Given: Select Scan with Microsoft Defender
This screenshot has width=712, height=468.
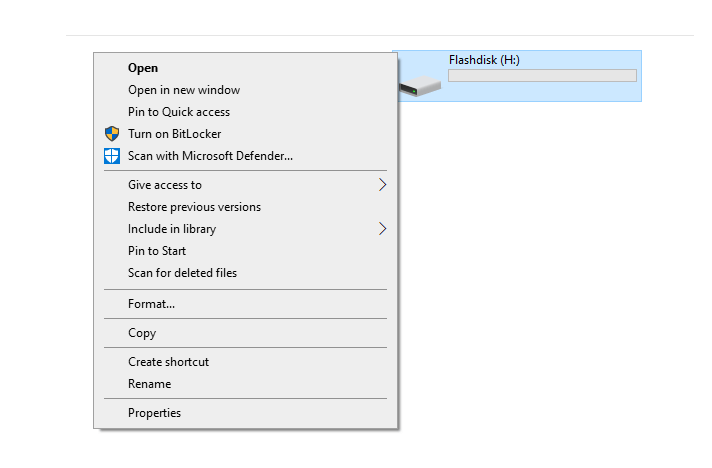Looking at the screenshot, I should click(245, 156).
